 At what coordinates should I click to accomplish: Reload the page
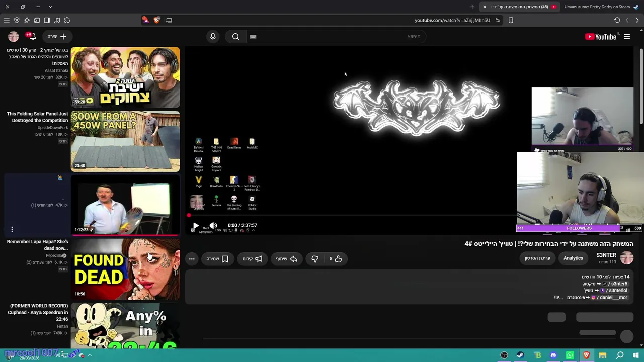pos(617,20)
